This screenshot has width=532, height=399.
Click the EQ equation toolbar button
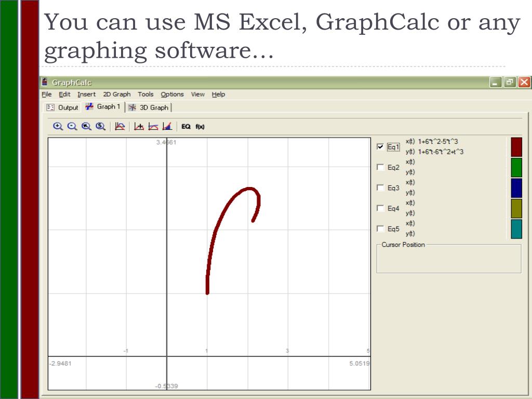click(x=186, y=127)
